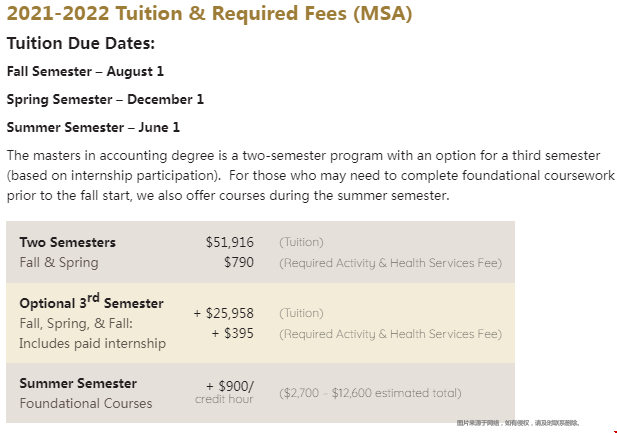The width and height of the screenshot is (617, 433).
Task: Click the $51,916 tuition amount
Action: coord(230,242)
